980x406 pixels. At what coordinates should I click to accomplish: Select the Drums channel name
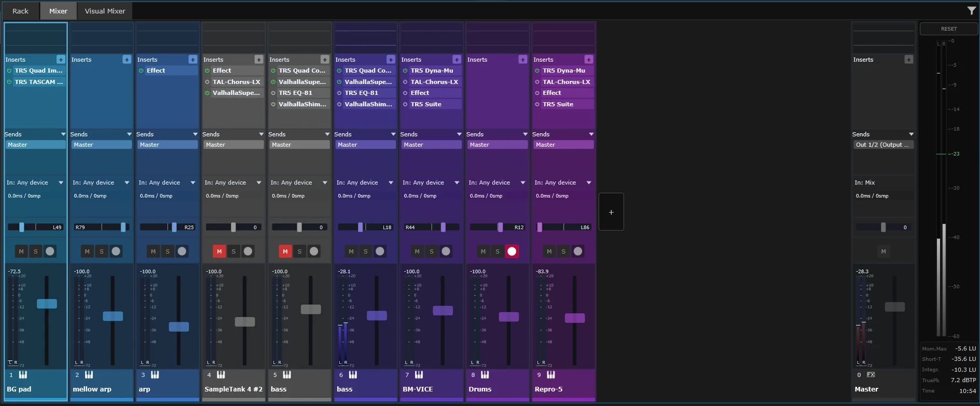click(480, 389)
